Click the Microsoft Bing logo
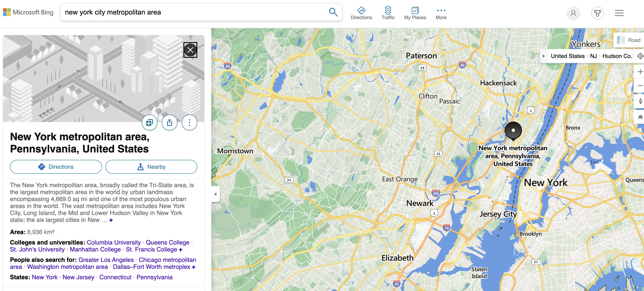Image resolution: width=644 pixels, height=291 pixels. (28, 12)
